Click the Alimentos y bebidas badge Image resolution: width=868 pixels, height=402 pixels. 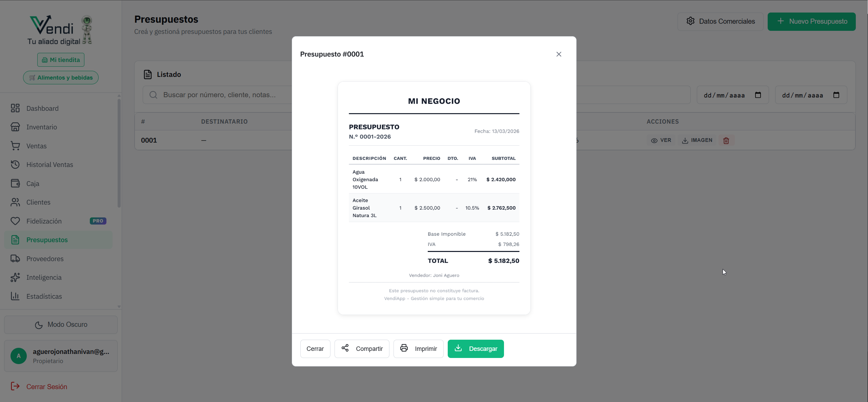click(61, 78)
